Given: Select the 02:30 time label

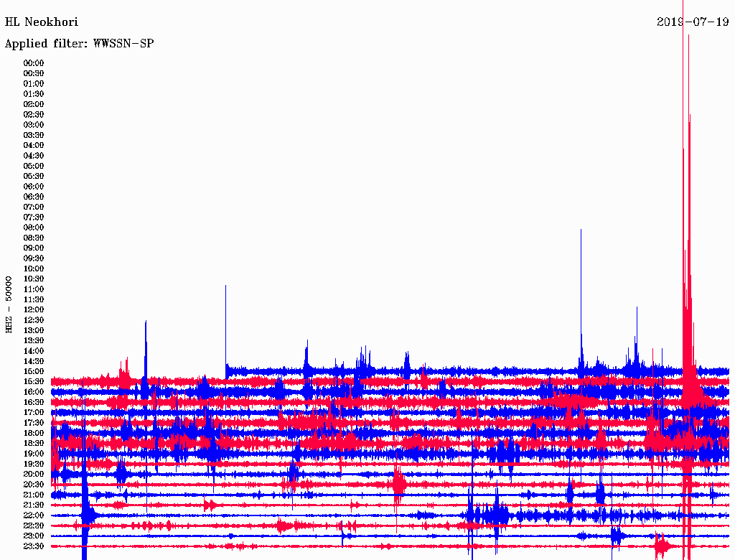Looking at the screenshot, I should point(34,114).
